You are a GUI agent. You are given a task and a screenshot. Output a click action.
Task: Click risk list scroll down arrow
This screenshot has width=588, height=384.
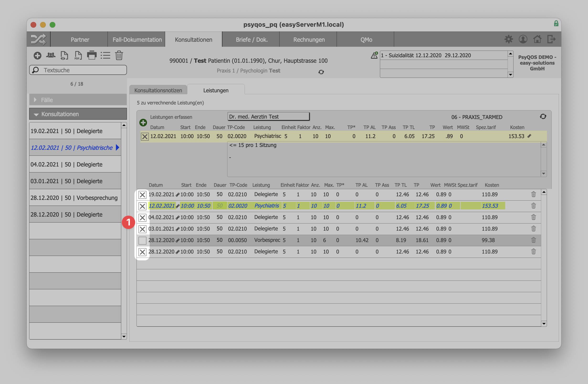coord(510,75)
